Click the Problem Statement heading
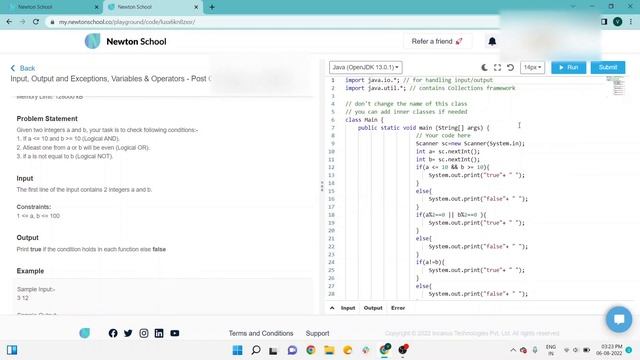The height and width of the screenshot is (360, 640). [47, 119]
